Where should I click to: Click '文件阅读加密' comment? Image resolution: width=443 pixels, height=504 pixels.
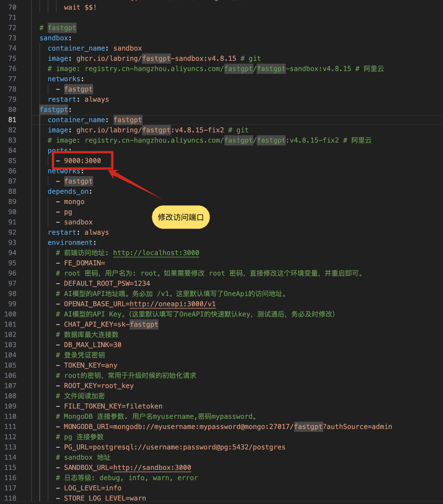[x=84, y=396]
